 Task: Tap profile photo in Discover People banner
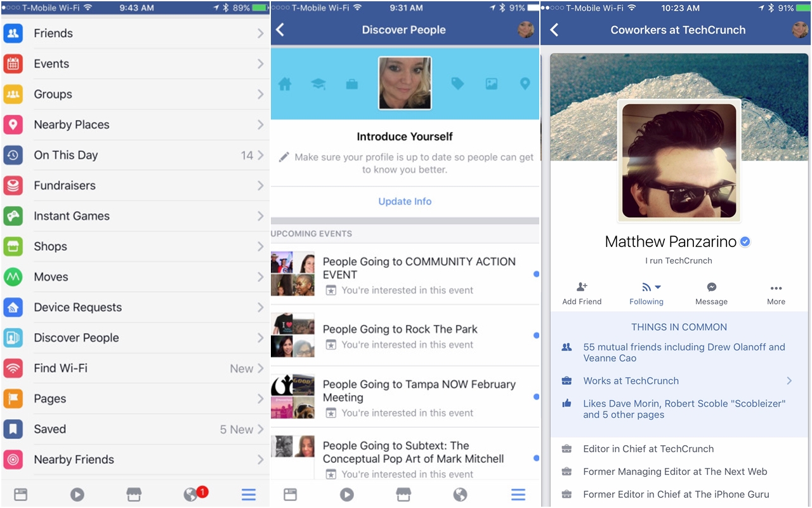pos(405,83)
